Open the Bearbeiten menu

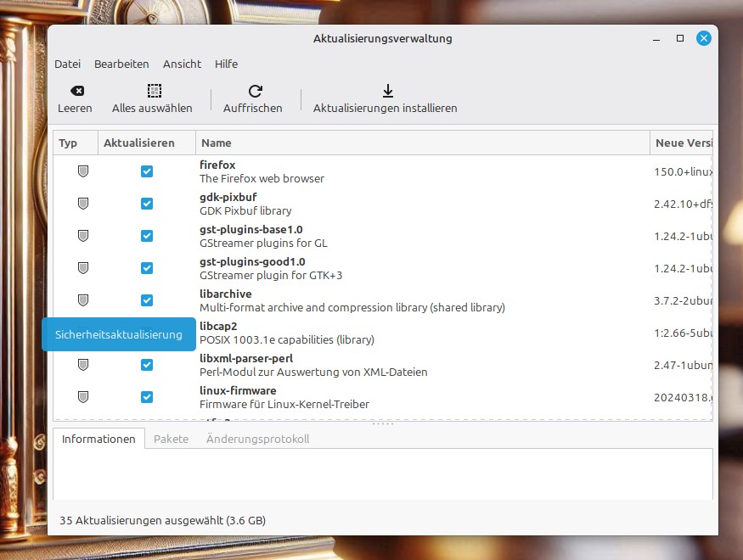pos(121,64)
